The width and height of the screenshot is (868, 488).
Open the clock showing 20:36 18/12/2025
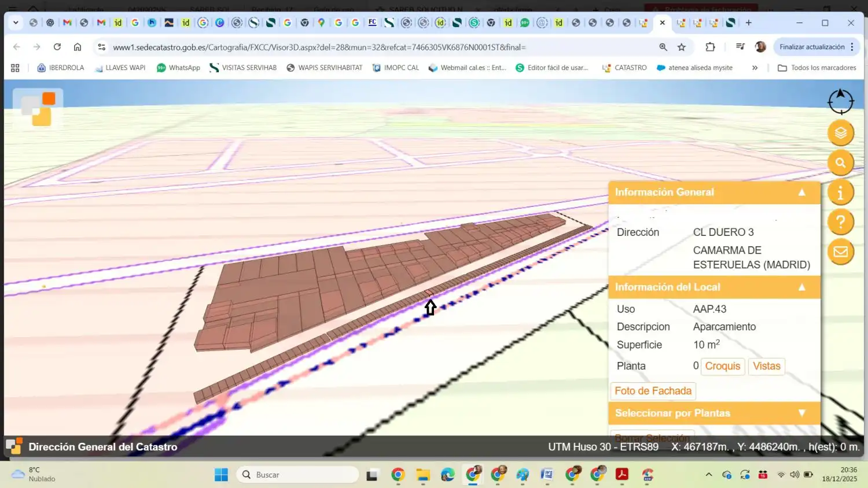(x=840, y=475)
